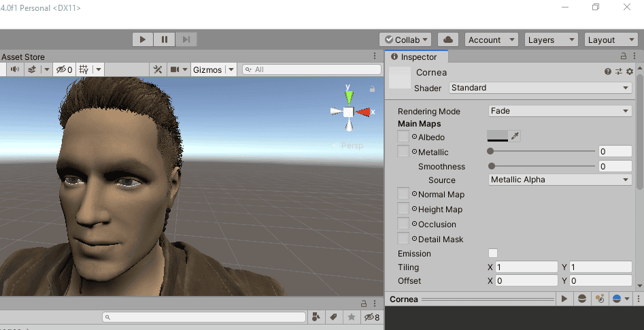The image size is (644, 330).
Task: Open the Rendering Mode dropdown showing Fade
Action: click(x=560, y=110)
